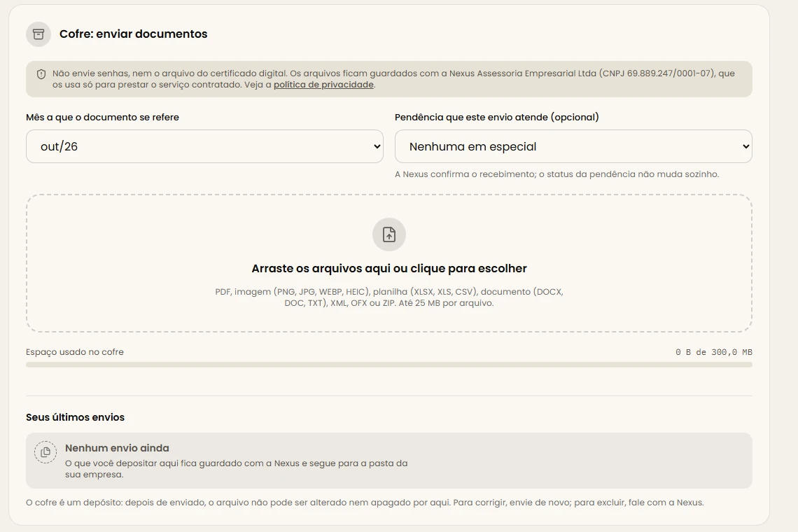Click the 'Seus últimos envios' heading

[76, 417]
